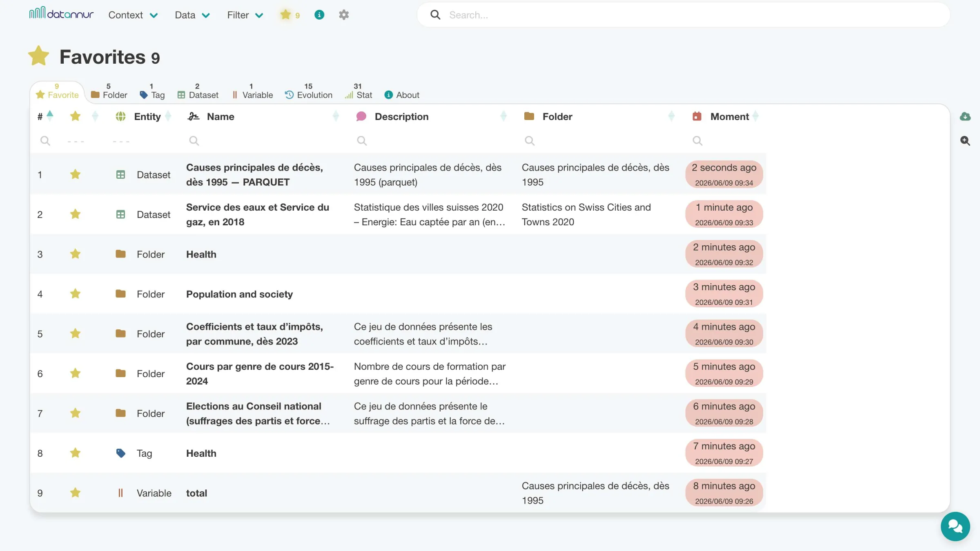Open Statistics on Swiss Cities folder link
Screen dimensions: 980x551
[x=586, y=215]
